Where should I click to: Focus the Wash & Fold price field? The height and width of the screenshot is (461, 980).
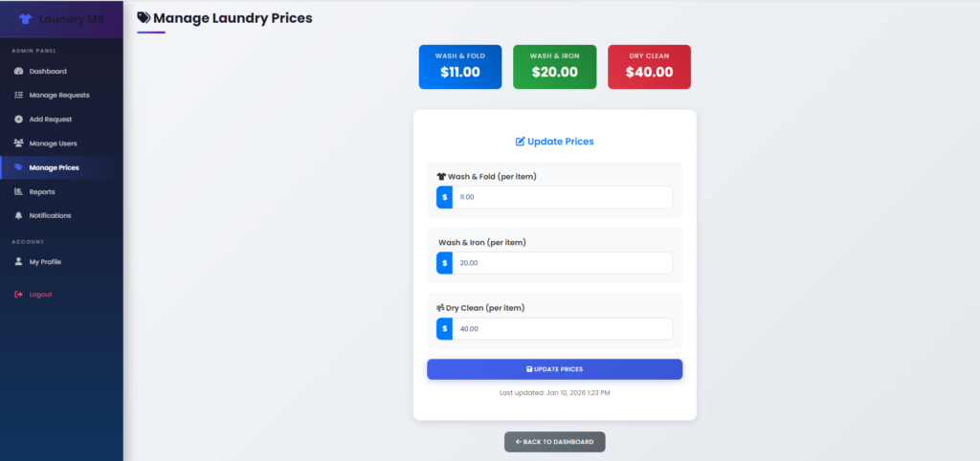(x=561, y=197)
